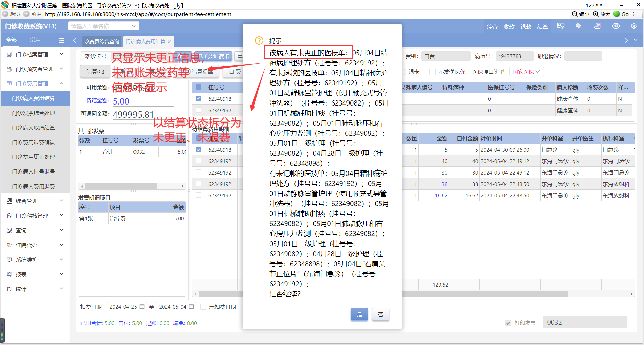The image size is (644, 345).
Task: Uncheck the 62348918 row in 待结算费用明细
Action: (199, 150)
